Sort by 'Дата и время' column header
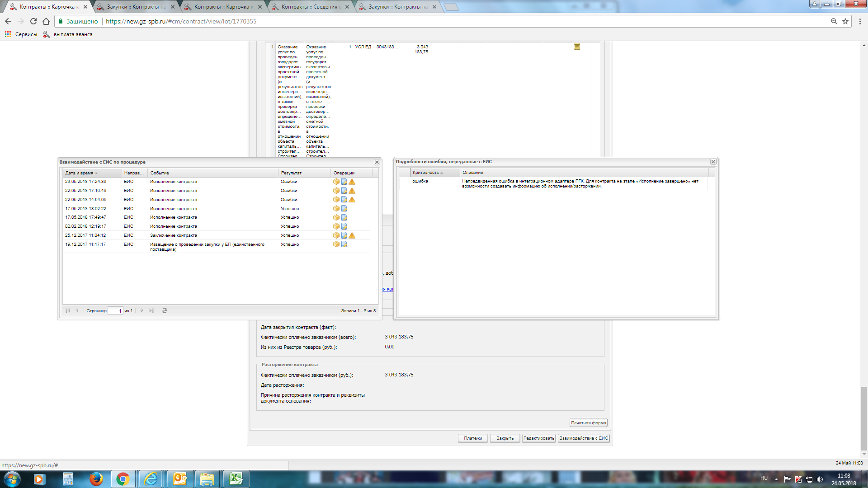This screenshot has height=488, width=868. [92, 173]
